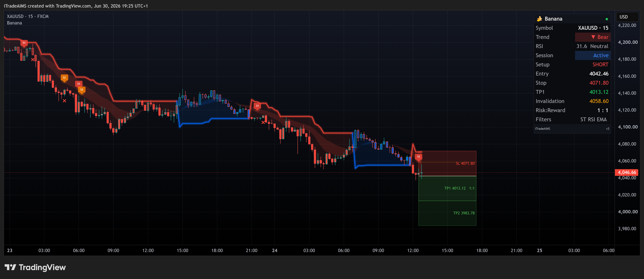
Task: Click the red X marker near 03:00
Action: tap(33, 59)
